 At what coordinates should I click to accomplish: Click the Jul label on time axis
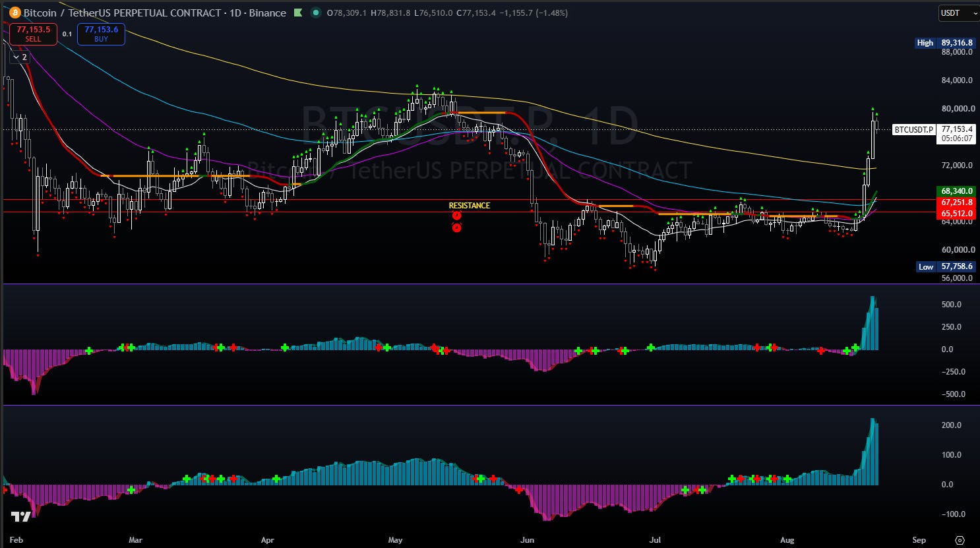(655, 540)
